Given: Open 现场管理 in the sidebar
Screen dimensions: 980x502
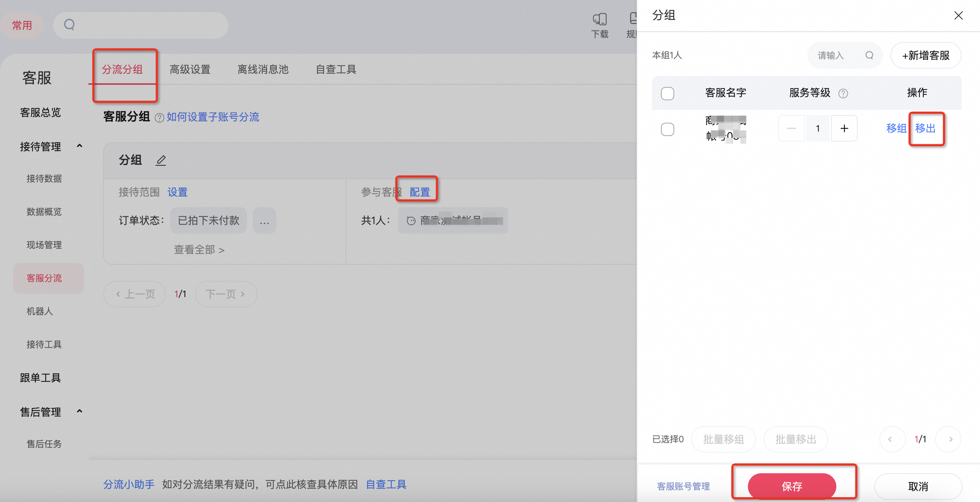Looking at the screenshot, I should tap(44, 245).
